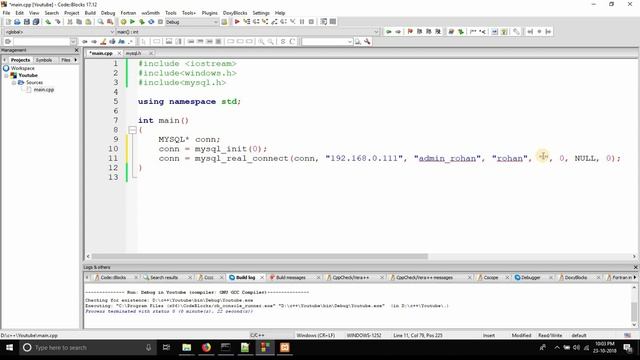Viewport: 640px width, 360px height.
Task: Open the Settings menu
Action: click(261, 13)
